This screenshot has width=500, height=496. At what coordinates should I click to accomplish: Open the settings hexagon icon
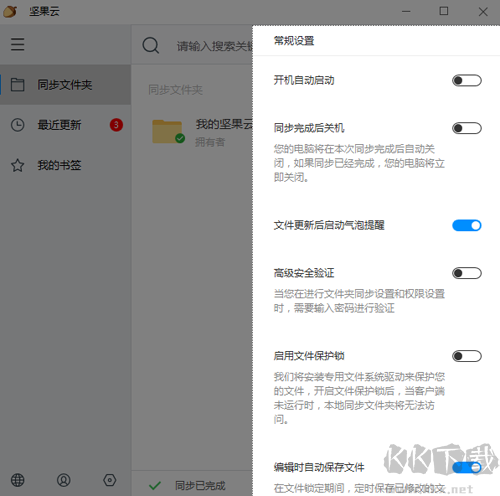[x=110, y=480]
